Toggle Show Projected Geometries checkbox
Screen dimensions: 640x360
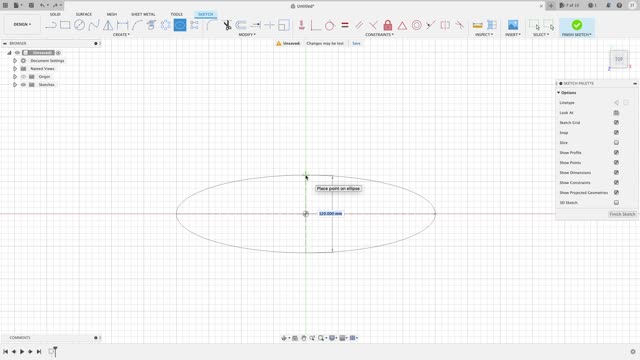tap(616, 193)
